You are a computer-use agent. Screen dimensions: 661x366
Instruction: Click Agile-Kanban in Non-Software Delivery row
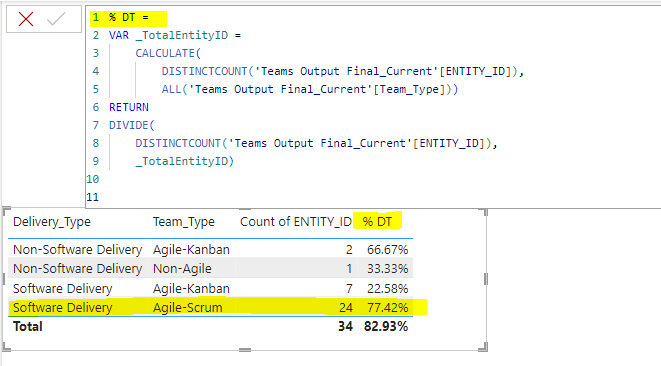click(x=191, y=250)
